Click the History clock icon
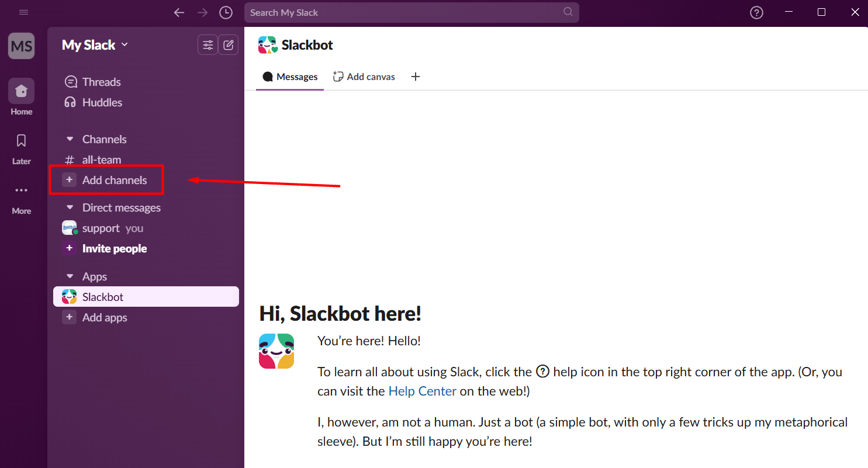868x468 pixels. point(226,12)
